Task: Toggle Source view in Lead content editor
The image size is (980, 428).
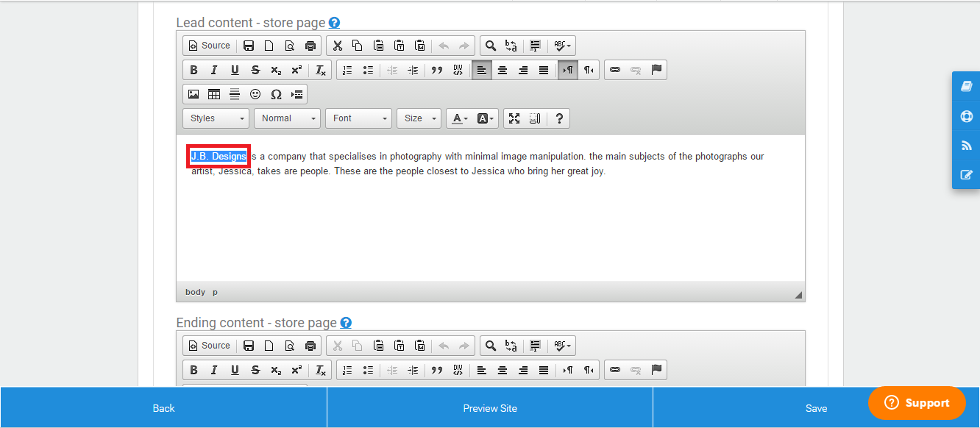Action: point(210,46)
